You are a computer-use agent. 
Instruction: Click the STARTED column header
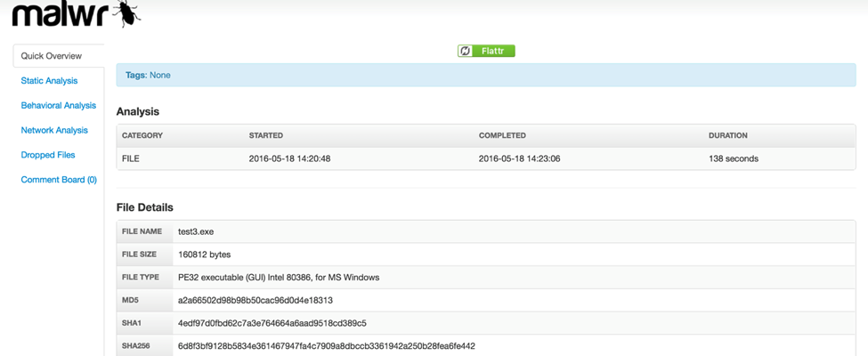(265, 135)
